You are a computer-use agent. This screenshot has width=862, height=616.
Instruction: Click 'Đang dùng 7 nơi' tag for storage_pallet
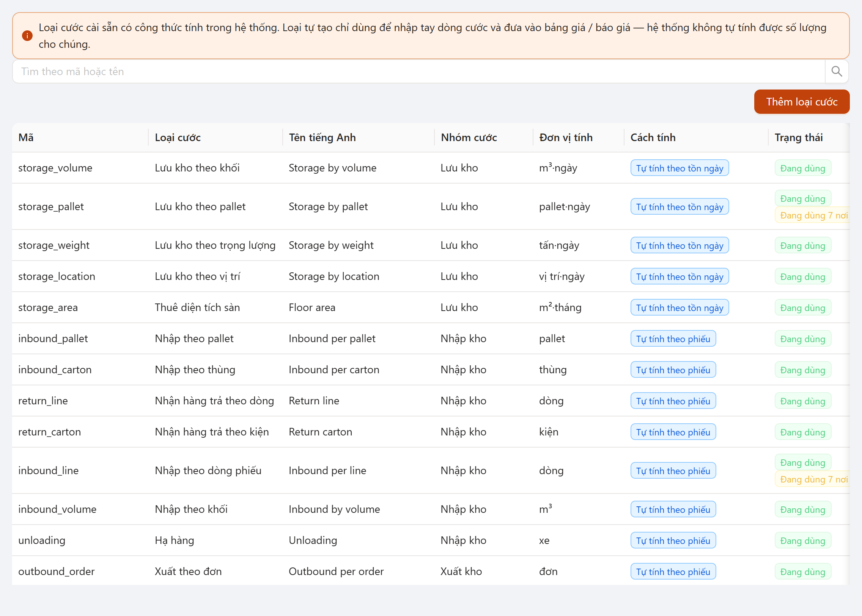[812, 215]
